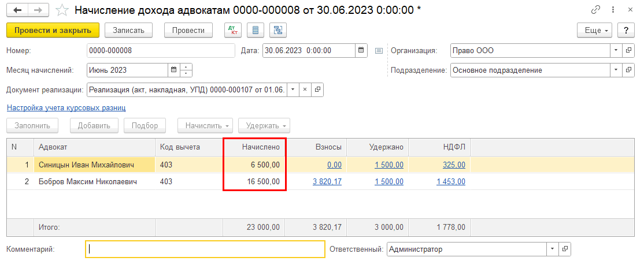Expand the Организация dropdown list
The image size is (644, 261).
(x=616, y=50)
